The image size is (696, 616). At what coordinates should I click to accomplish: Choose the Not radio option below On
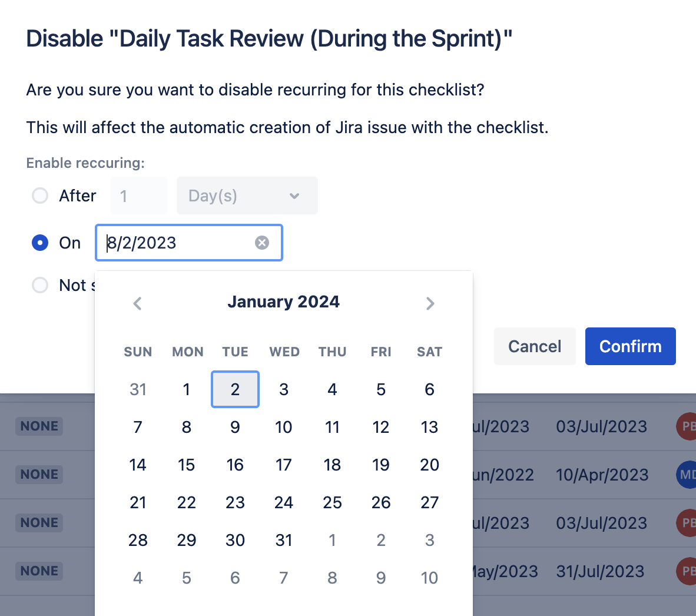tap(40, 285)
